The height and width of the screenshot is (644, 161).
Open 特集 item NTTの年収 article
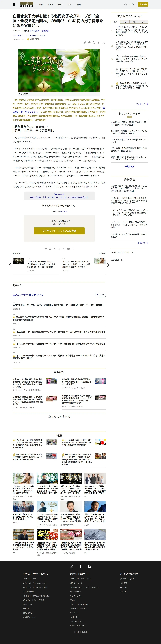click(x=77, y=442)
